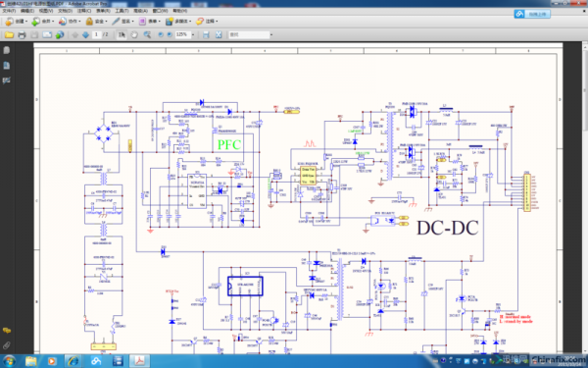This screenshot has width=588, height=368.
Task: Activate the Select text cursor tool
Action: [122, 35]
